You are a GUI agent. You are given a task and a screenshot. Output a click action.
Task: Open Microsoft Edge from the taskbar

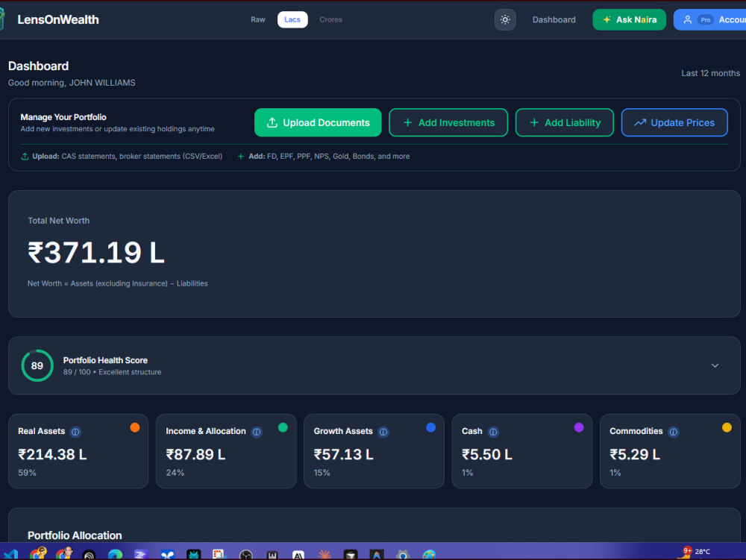click(x=115, y=554)
